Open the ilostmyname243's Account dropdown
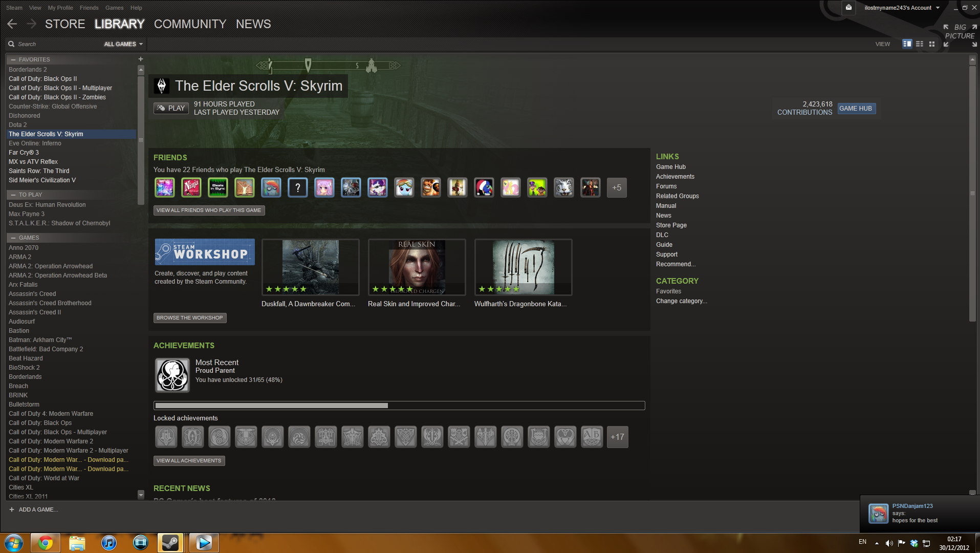The height and width of the screenshot is (553, 980). coord(902,8)
